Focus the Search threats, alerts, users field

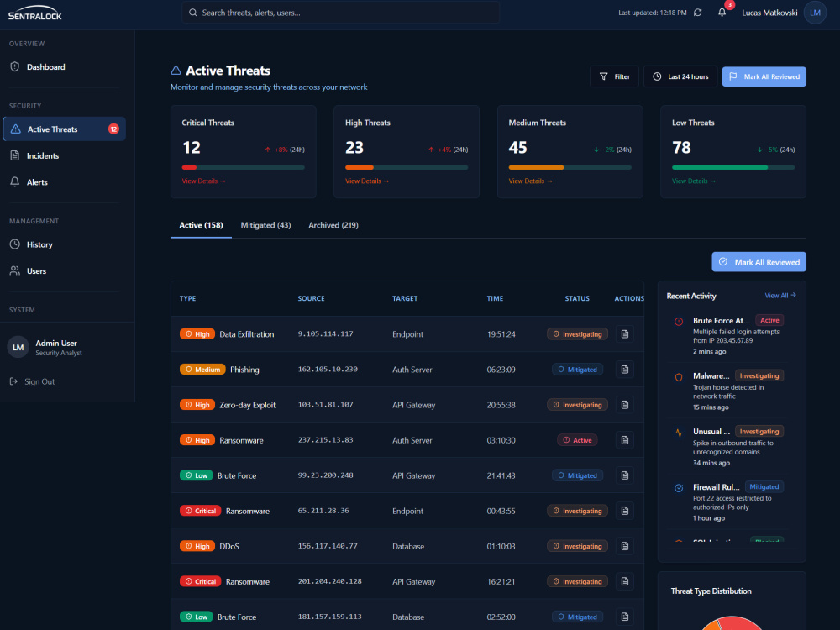pos(341,13)
